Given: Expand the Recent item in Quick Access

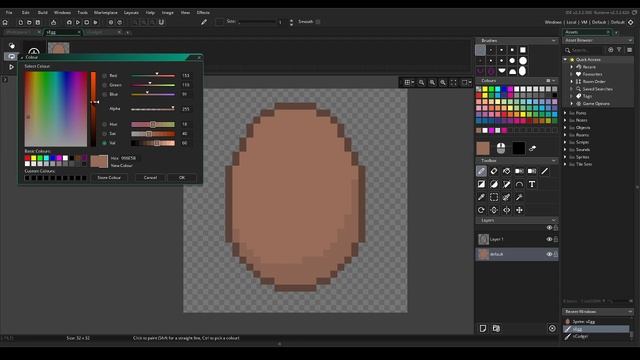Looking at the screenshot, I should (571, 67).
